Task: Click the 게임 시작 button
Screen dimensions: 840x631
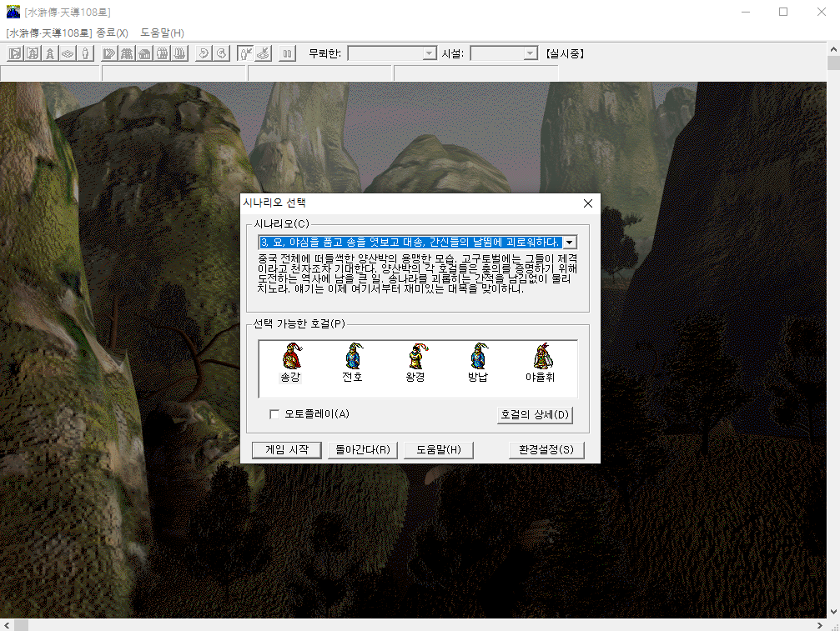Action: pyautogui.click(x=287, y=450)
